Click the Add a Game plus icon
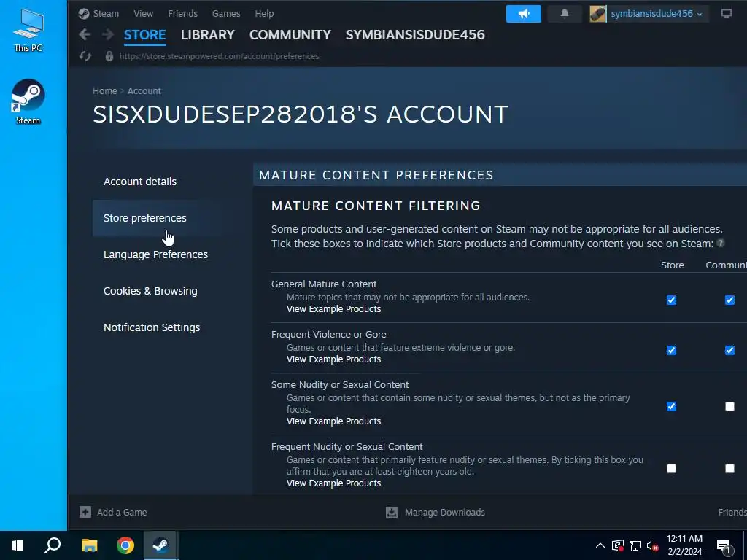Screen dimensions: 747x560 85,512
